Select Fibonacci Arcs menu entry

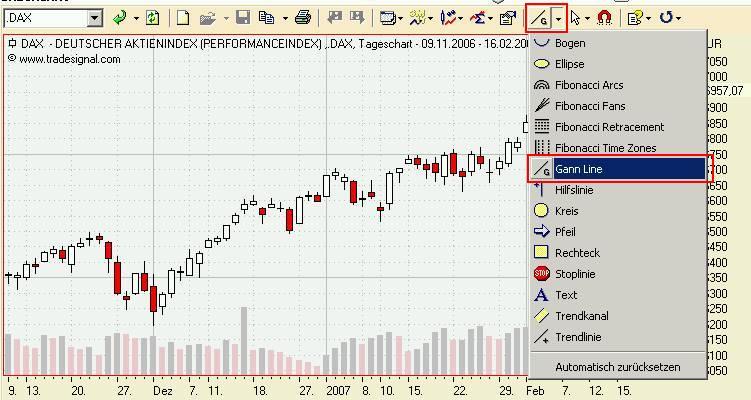(x=617, y=85)
